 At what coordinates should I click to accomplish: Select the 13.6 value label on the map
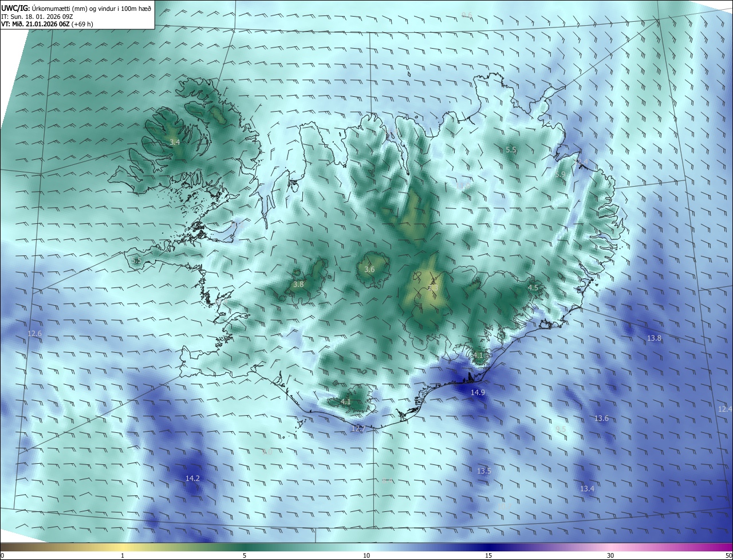point(601,419)
